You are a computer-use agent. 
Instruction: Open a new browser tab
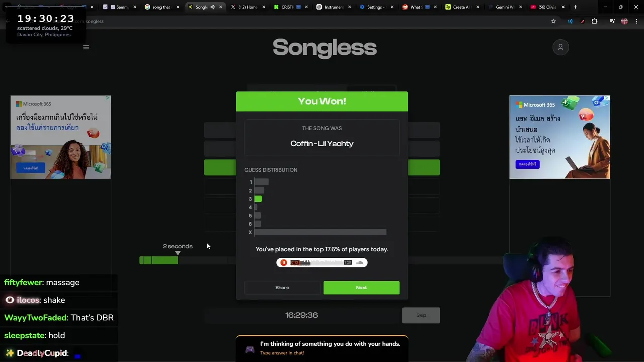(x=575, y=7)
